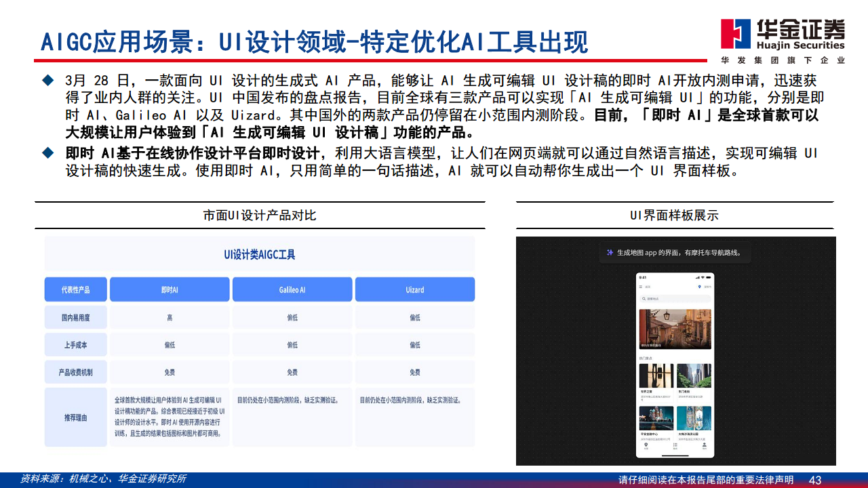Click the 代表性产品 header cell
This screenshot has height=488, width=868.
tap(75, 289)
